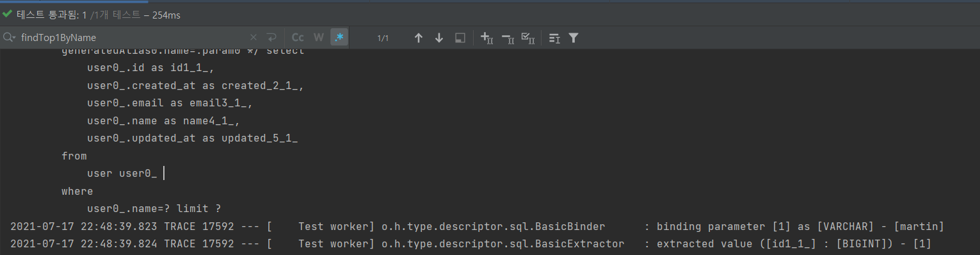Open search results in find window icon
The height and width of the screenshot is (255, 980).
460,38
